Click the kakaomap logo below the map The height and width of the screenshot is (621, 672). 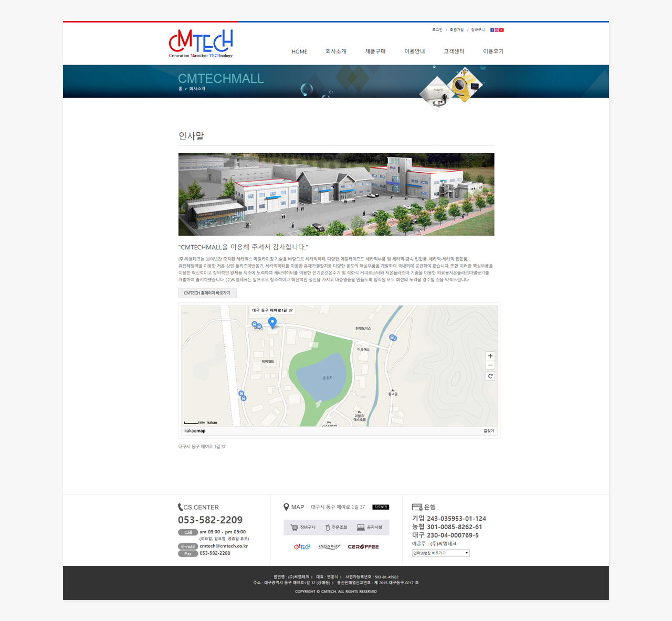pyautogui.click(x=195, y=431)
